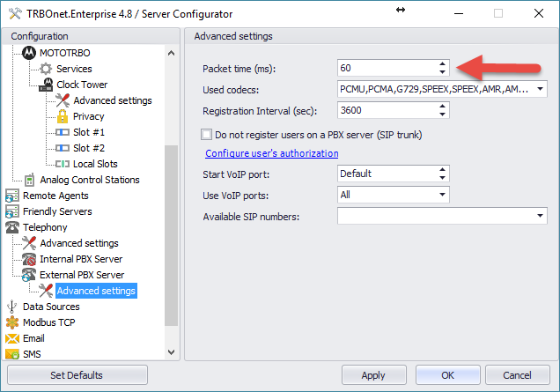Increase the Registration Interval value
This screenshot has height=392, width=560.
442,106
